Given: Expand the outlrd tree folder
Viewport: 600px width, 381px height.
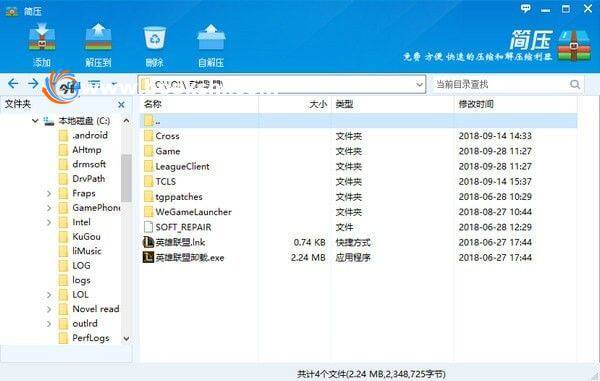Looking at the screenshot, I should point(49,324).
